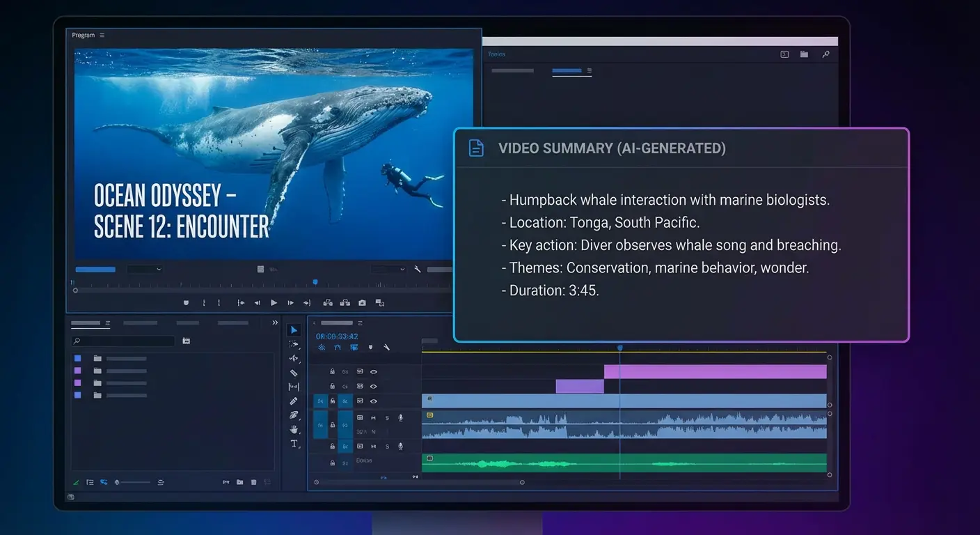Click the export frame camera icon under the monitor

click(362, 303)
